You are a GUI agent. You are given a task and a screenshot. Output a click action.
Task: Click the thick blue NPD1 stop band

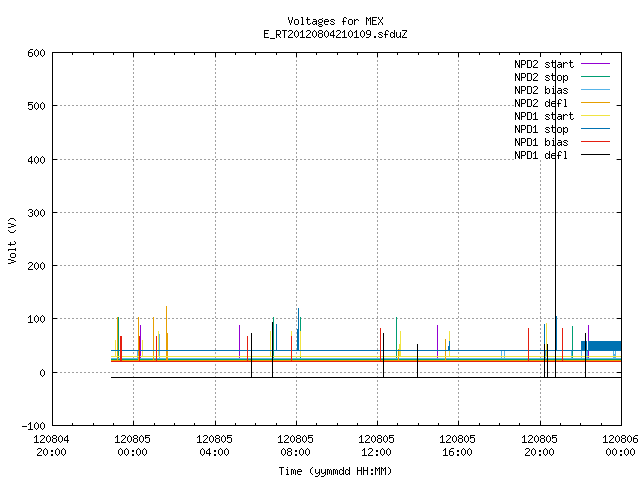601,346
